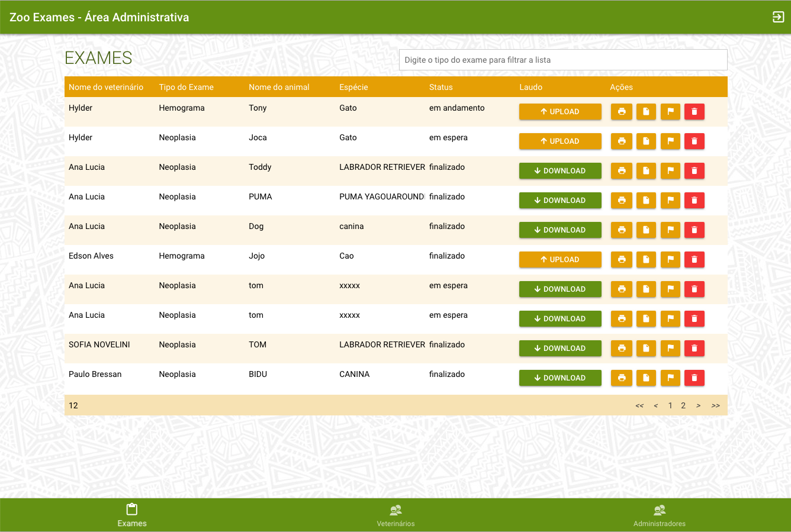Upload the laudo for Jojo's Hemograma

click(x=560, y=260)
